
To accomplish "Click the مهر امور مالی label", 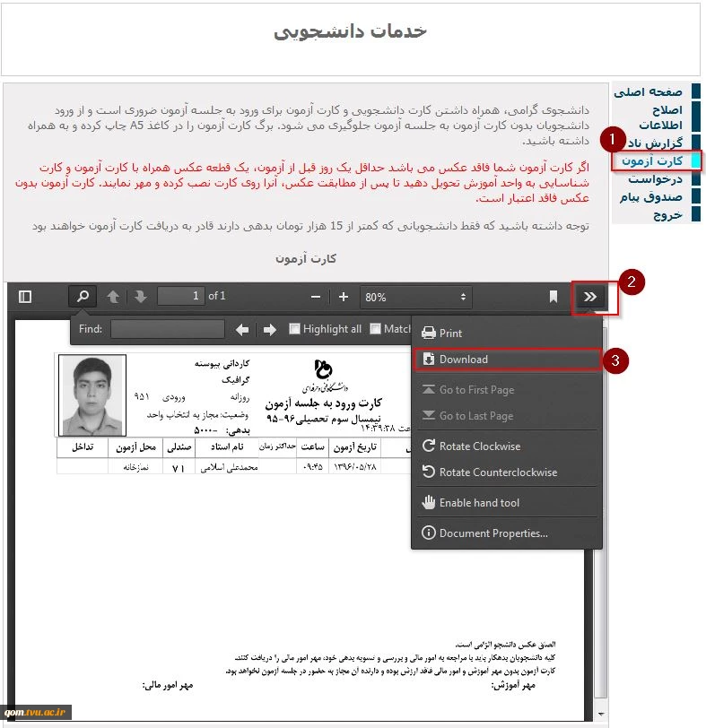I will (167, 685).
